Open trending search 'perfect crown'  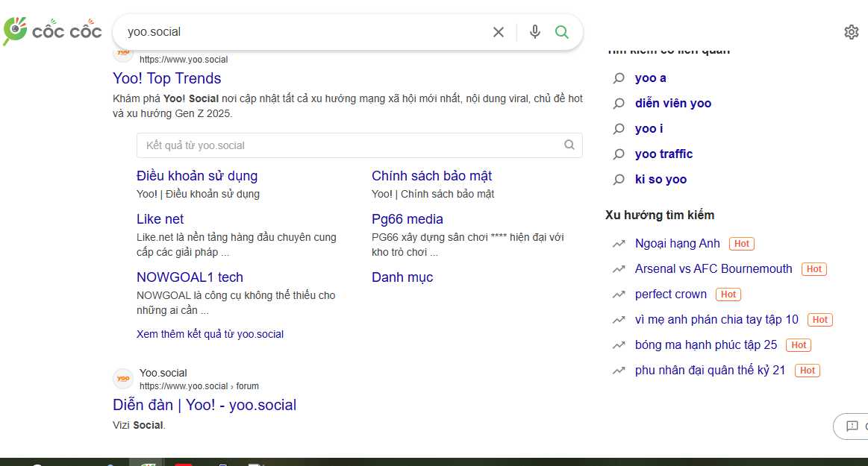[x=671, y=295]
